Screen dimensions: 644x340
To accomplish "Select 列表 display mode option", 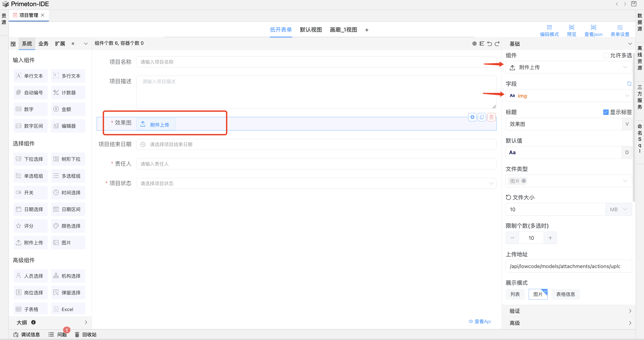I will pos(515,294).
